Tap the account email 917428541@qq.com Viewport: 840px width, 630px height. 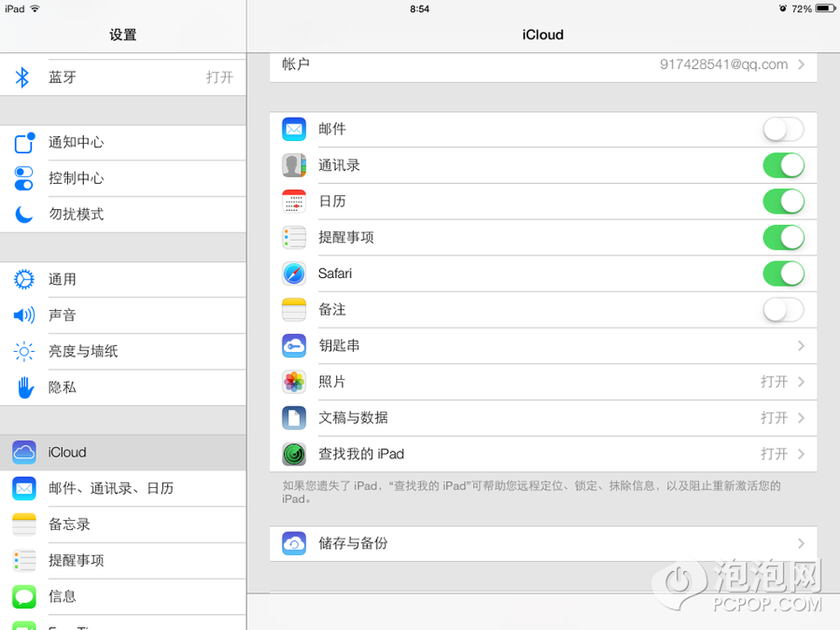coord(724,65)
